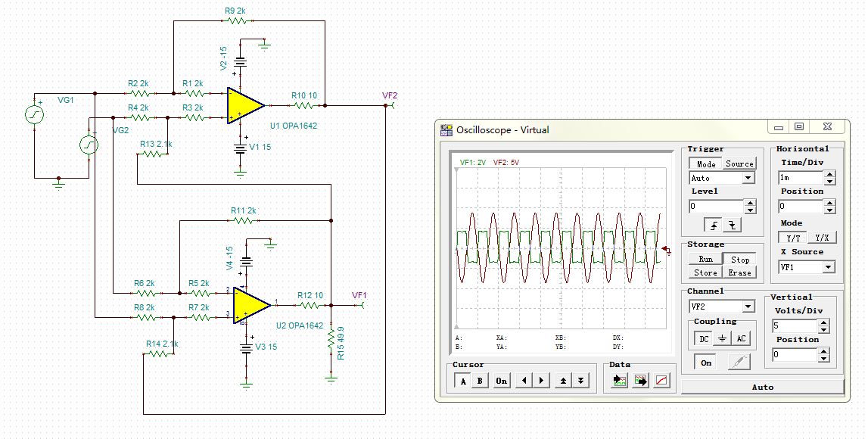868x439 pixels.
Task: Select the trigger Source tab
Action: click(739, 163)
